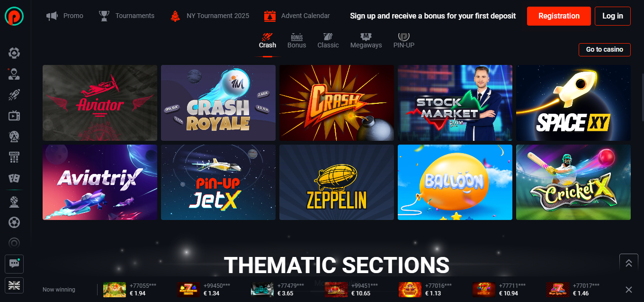The image size is (644, 302).
Task: Click the Registration button
Action: 559,16
